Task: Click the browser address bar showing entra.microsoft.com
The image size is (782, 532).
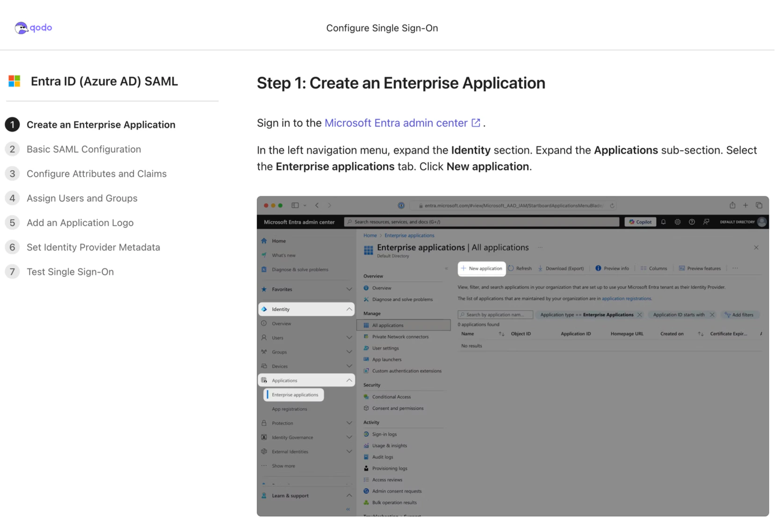Action: click(x=513, y=206)
